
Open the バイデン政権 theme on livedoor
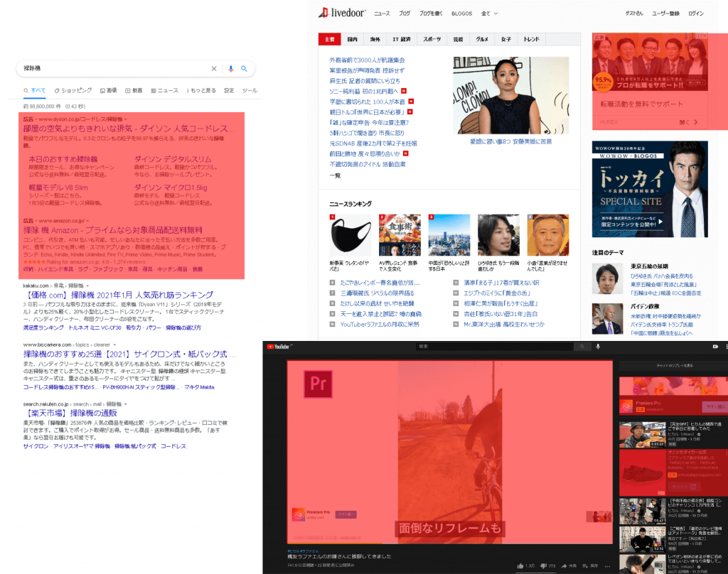[644, 307]
